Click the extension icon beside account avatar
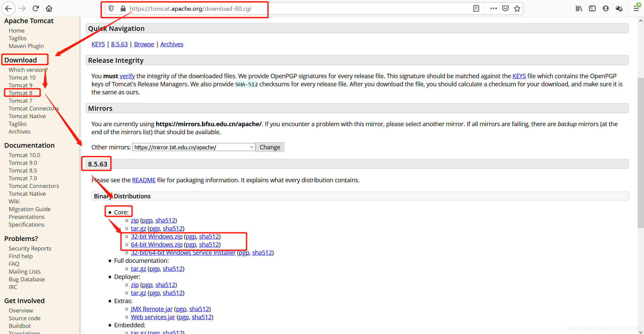 click(x=619, y=8)
